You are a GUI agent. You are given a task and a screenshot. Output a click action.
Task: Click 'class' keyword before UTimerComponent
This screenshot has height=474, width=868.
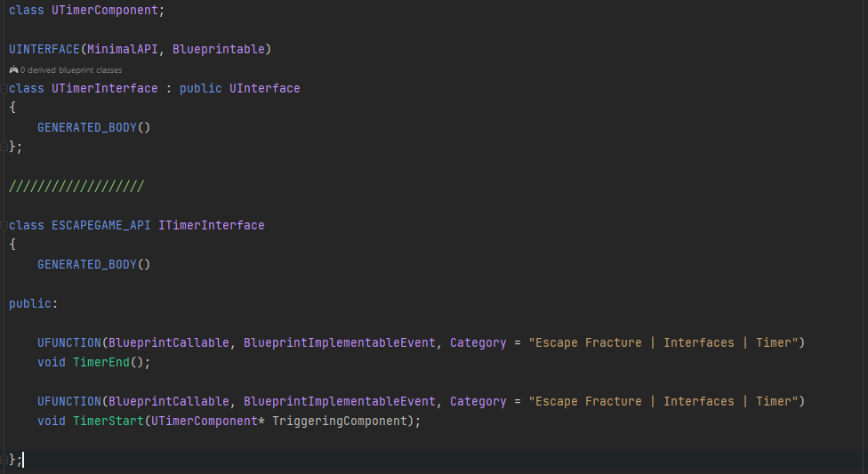(27, 10)
